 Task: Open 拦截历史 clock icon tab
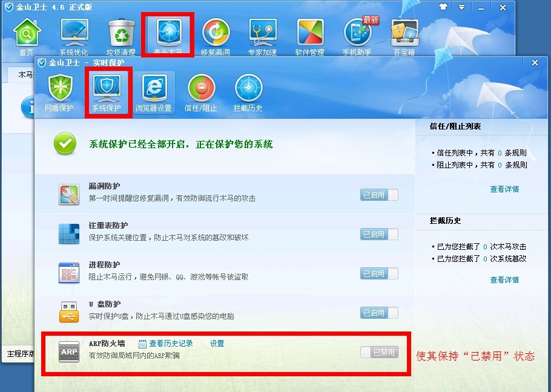coord(248,93)
